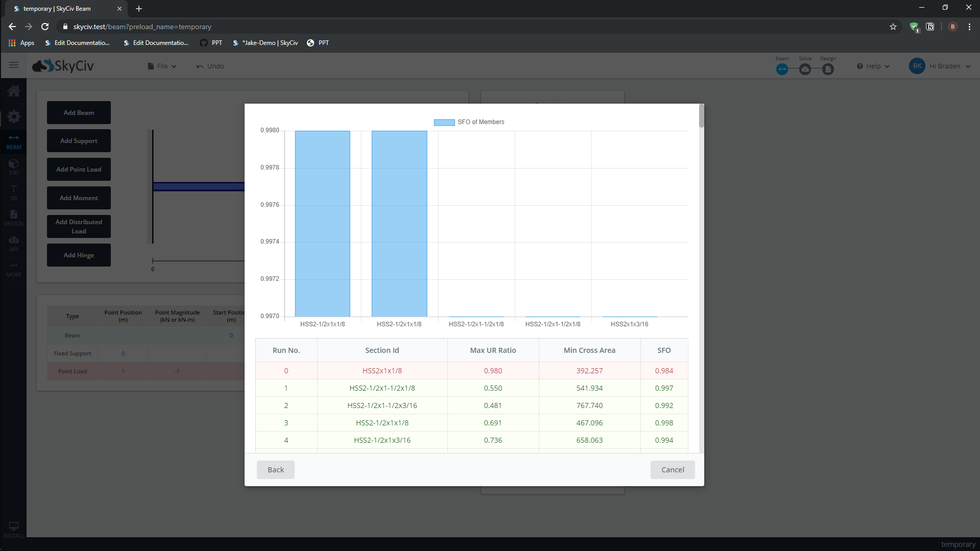Image resolution: width=980 pixels, height=551 pixels.
Task: Click the Undo menu item
Action: (x=210, y=66)
